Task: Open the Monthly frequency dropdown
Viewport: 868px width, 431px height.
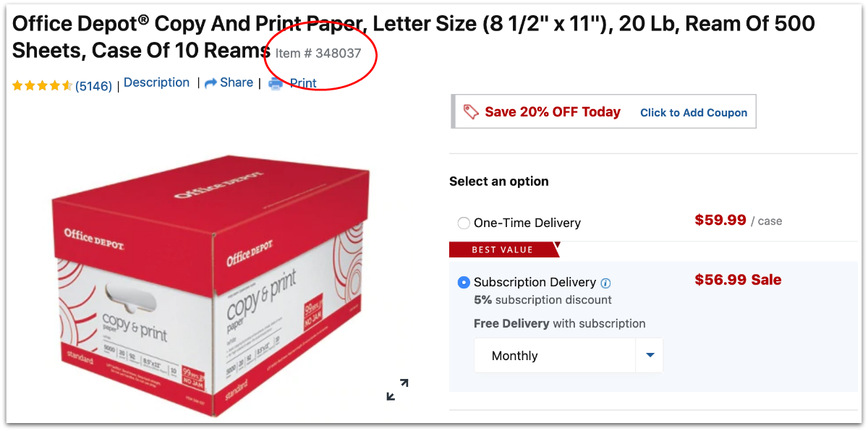Action: (569, 355)
